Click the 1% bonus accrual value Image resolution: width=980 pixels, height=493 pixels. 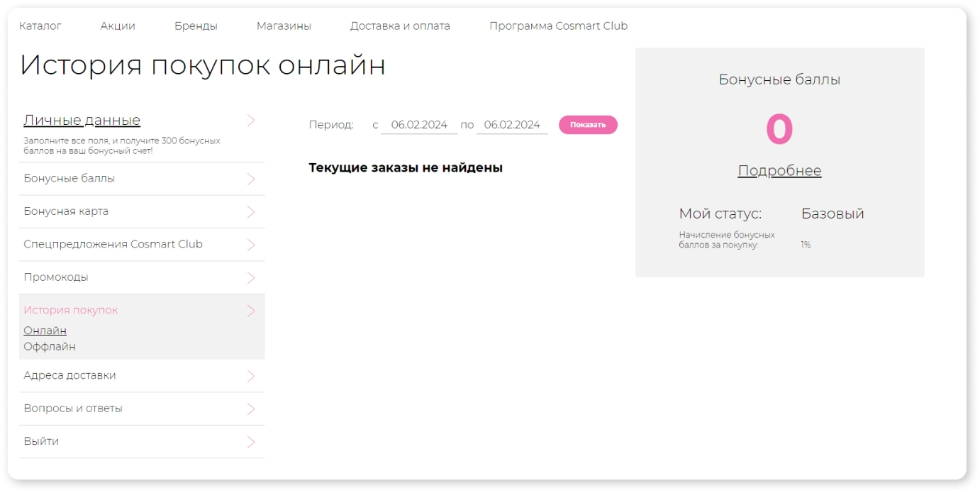(806, 245)
